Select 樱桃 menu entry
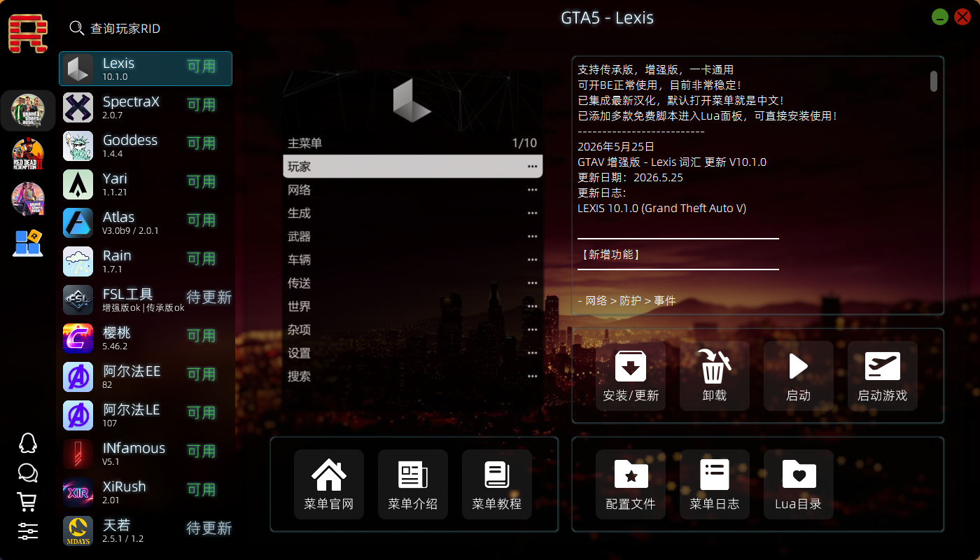This screenshot has height=560, width=980. (146, 338)
